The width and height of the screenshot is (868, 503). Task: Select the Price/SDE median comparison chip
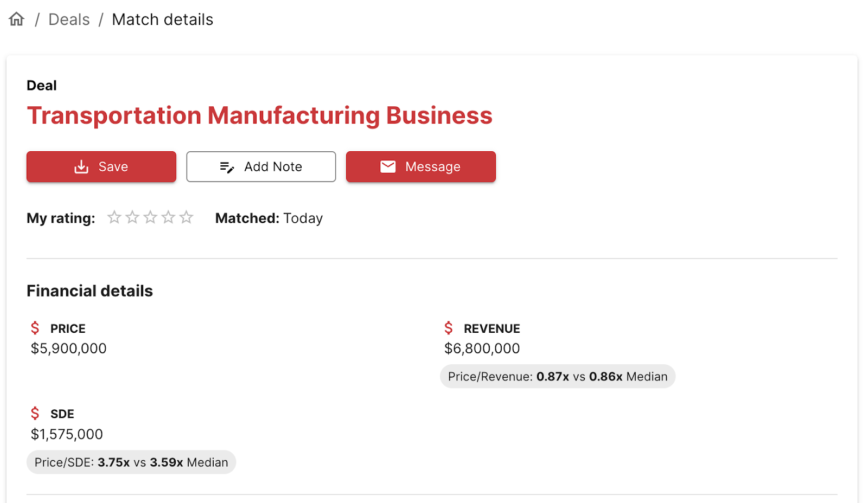[131, 462]
